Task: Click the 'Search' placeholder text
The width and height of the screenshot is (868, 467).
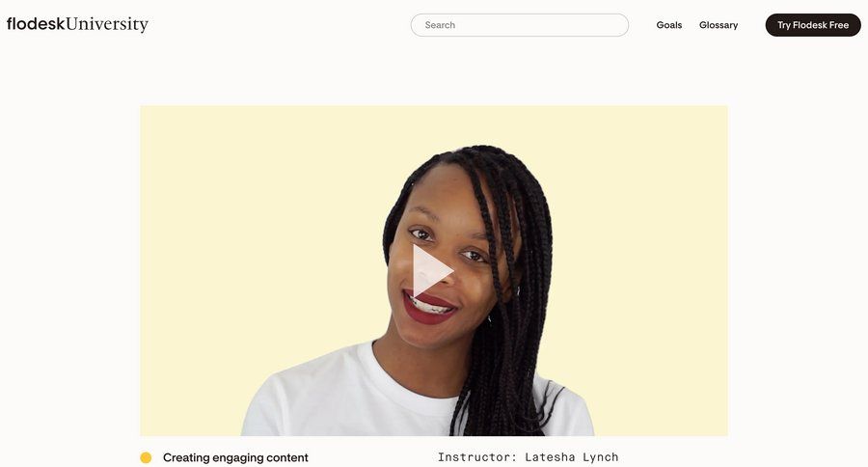Action: 440,25
